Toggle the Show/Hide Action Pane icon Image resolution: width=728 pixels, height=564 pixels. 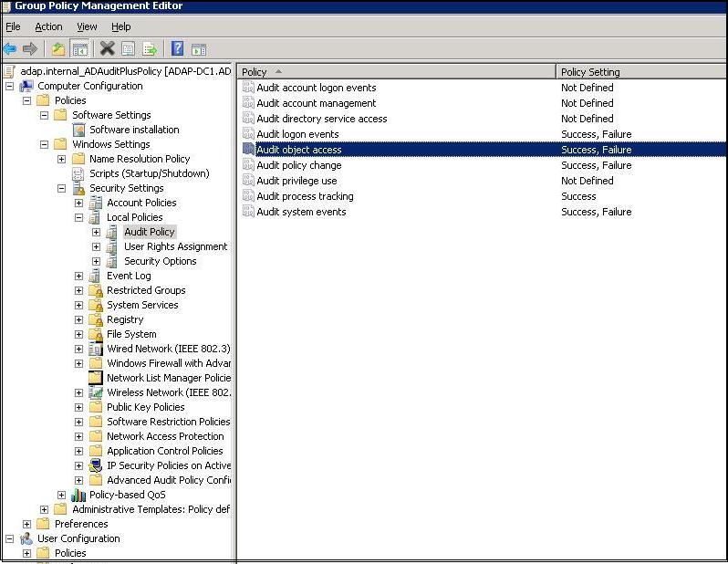199,48
